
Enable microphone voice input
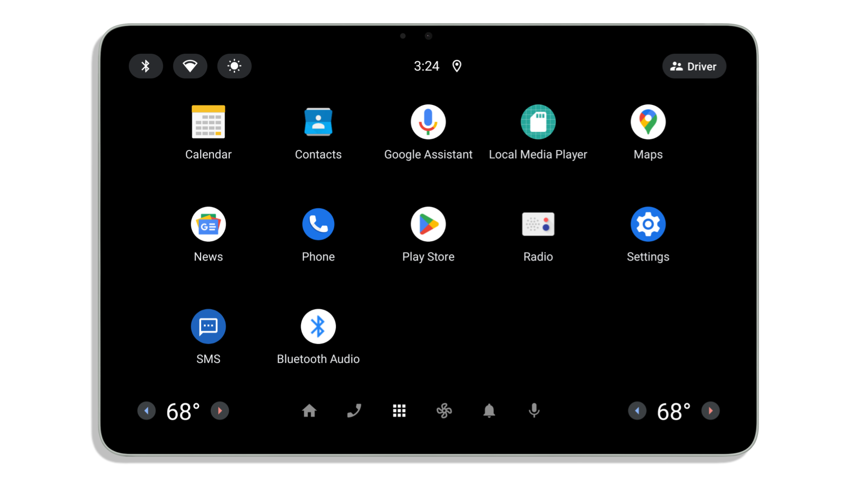[534, 411]
